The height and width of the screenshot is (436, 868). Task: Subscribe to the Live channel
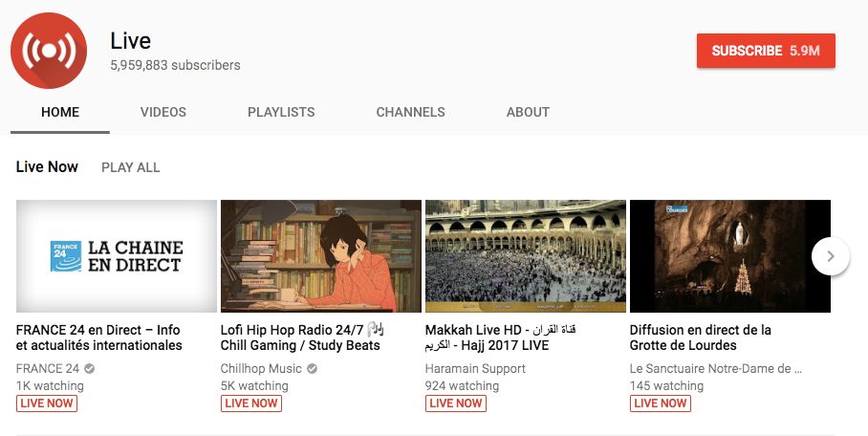click(x=766, y=51)
